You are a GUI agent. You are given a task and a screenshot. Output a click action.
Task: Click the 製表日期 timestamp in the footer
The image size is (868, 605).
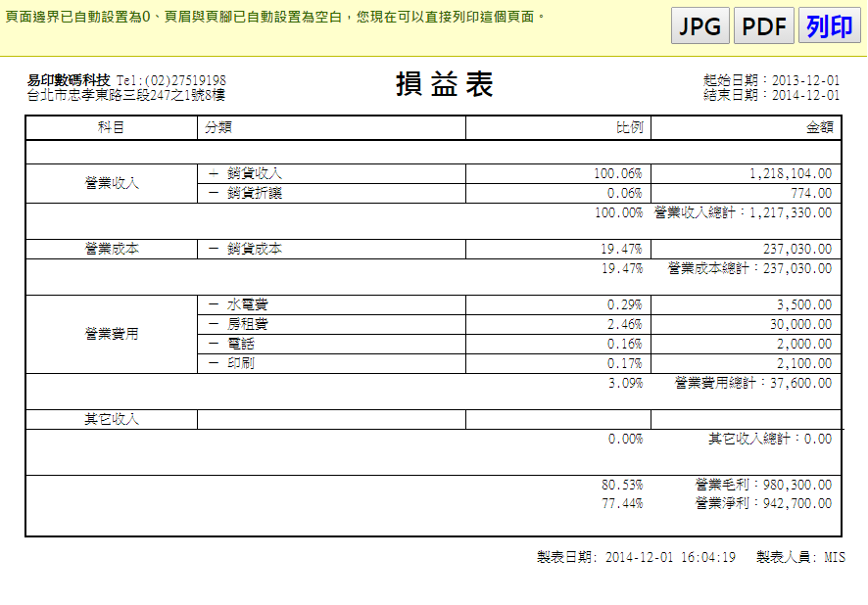(x=636, y=557)
